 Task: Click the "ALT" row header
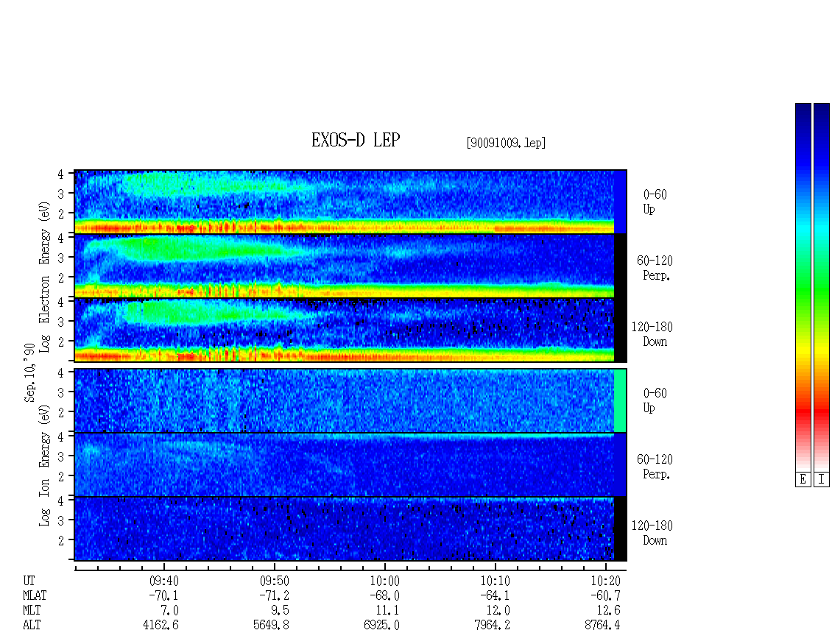[x=32, y=626]
